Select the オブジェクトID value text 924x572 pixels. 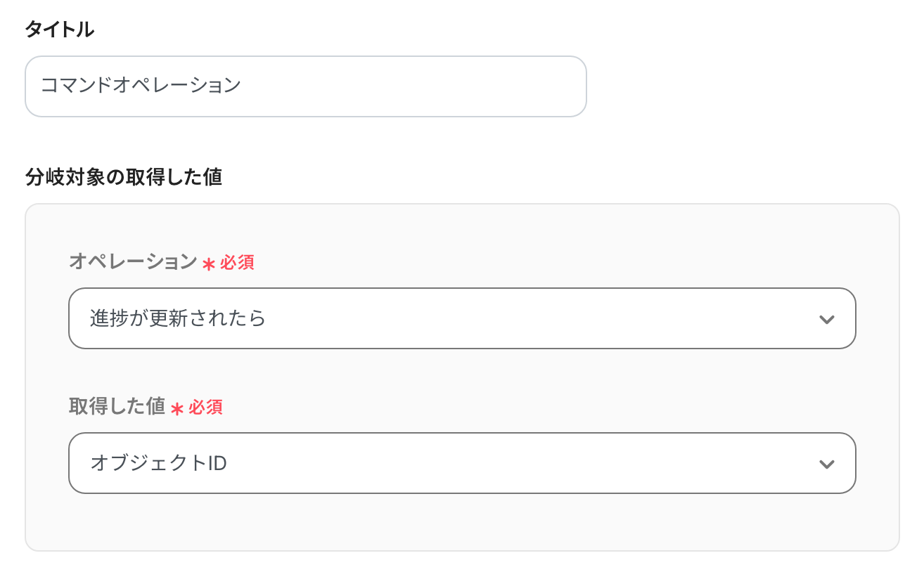(x=158, y=463)
